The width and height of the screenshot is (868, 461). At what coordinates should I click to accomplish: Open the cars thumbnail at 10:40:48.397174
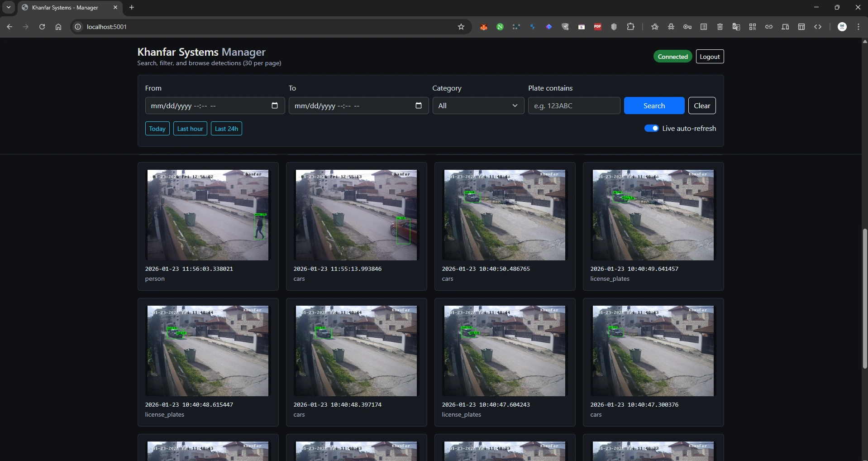(x=356, y=351)
